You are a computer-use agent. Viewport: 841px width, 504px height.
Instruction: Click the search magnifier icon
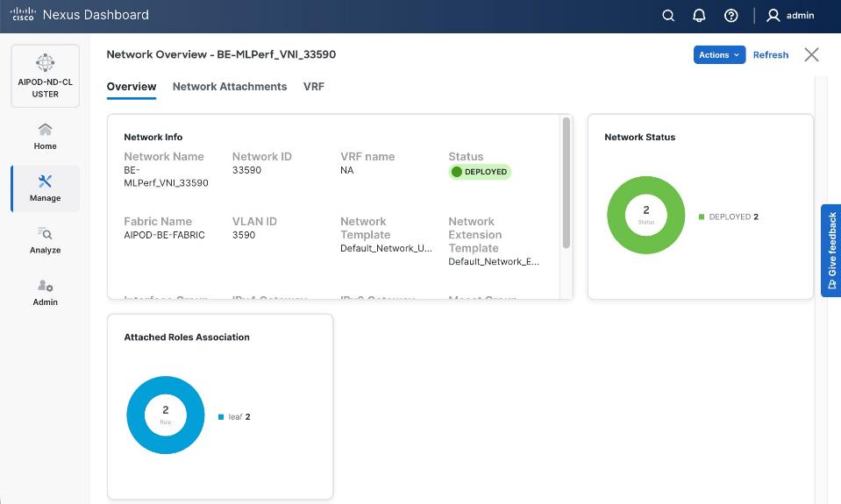[668, 15]
